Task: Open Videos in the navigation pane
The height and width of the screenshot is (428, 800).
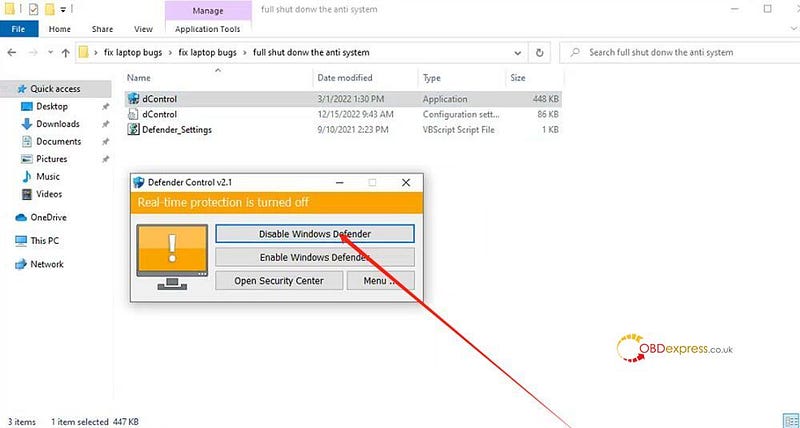Action: 49,194
